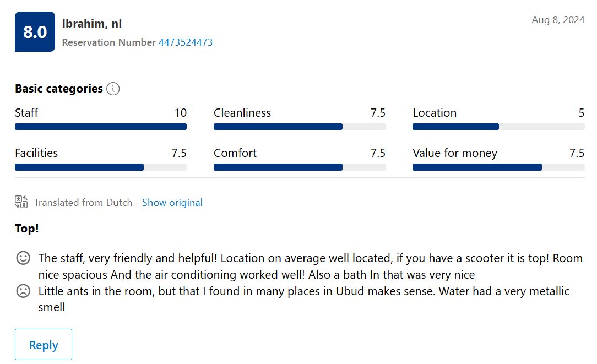Click the negative comment about little ants
Image resolution: width=597 pixels, height=364 pixels.
[304, 299]
